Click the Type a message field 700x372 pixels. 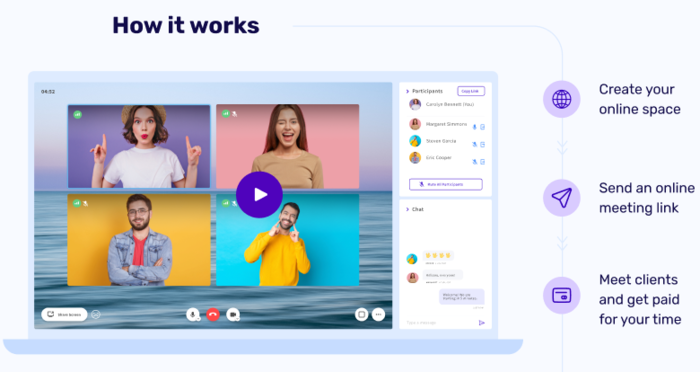pyautogui.click(x=440, y=322)
